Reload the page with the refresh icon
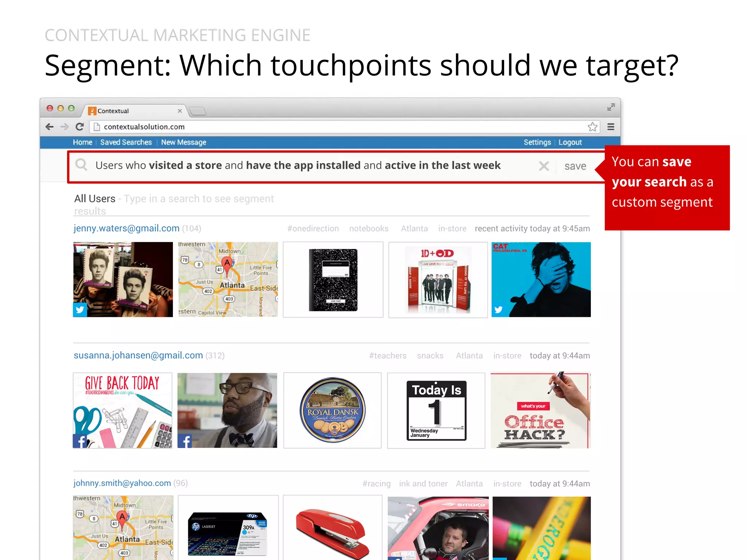 pyautogui.click(x=80, y=127)
